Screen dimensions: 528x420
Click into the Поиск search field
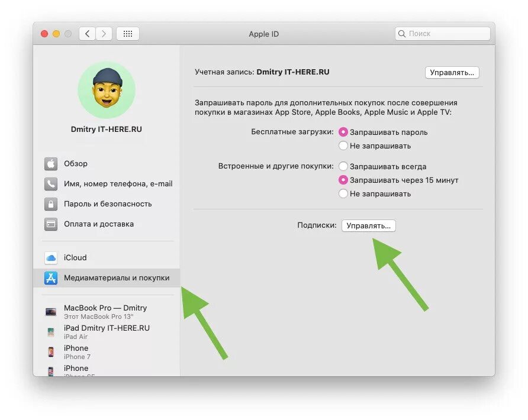pyautogui.click(x=443, y=34)
